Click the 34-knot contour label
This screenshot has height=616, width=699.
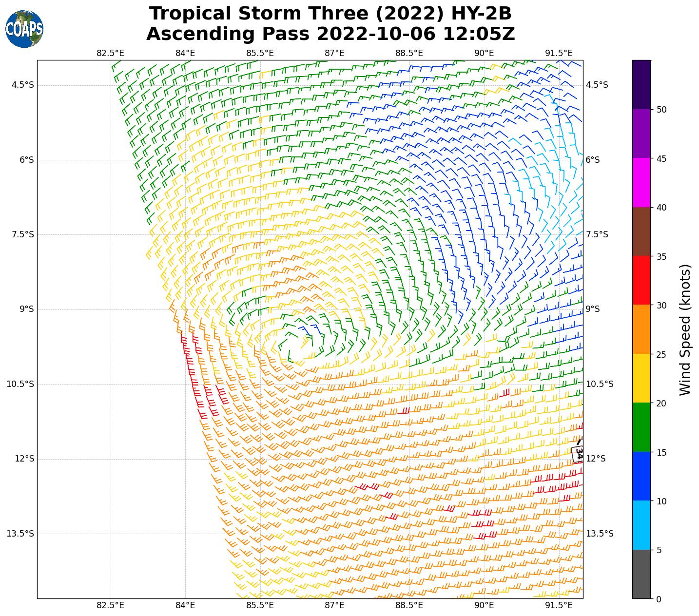[578, 453]
